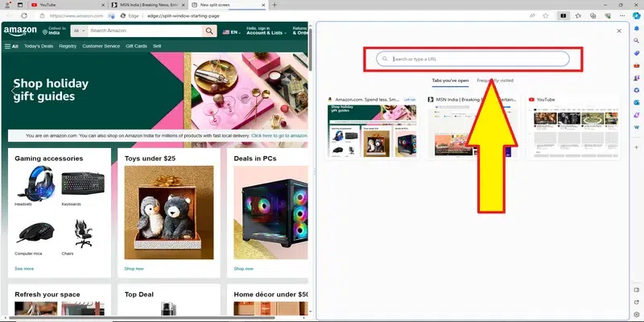Open the sidebar Designer icon

pyautogui.click(x=637, y=115)
